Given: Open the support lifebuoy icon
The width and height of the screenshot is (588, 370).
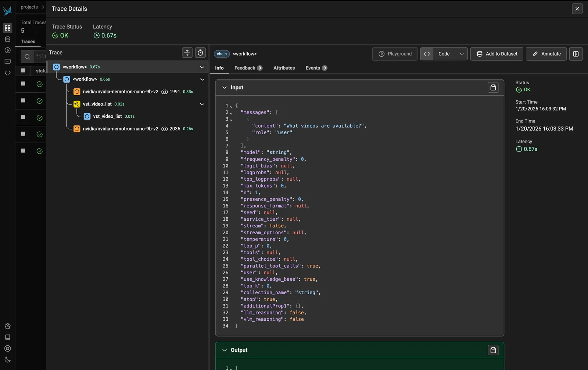Looking at the screenshot, I should click(7, 349).
